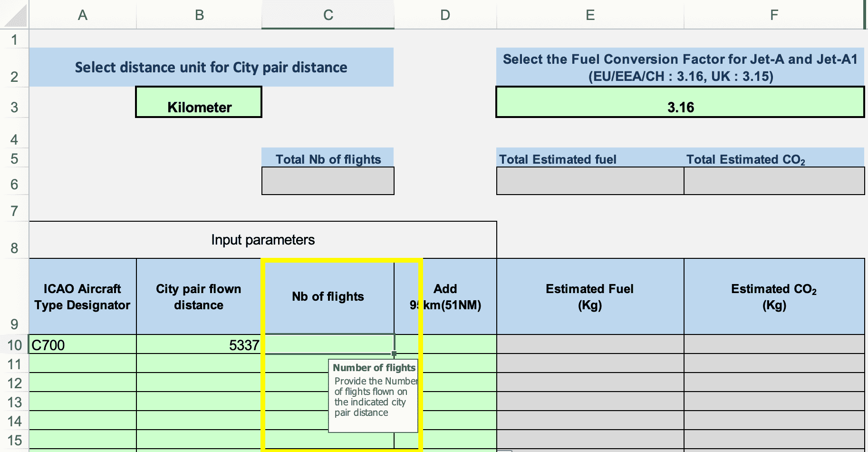Image resolution: width=868 pixels, height=452 pixels.
Task: Select row 10 header
Action: point(14,345)
